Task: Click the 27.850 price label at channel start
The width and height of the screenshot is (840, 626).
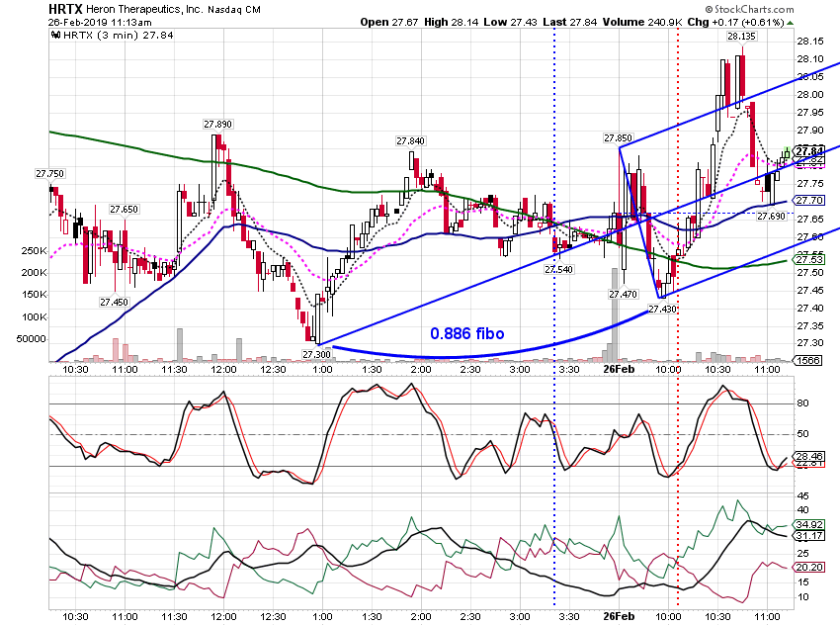Action: pyautogui.click(x=618, y=138)
